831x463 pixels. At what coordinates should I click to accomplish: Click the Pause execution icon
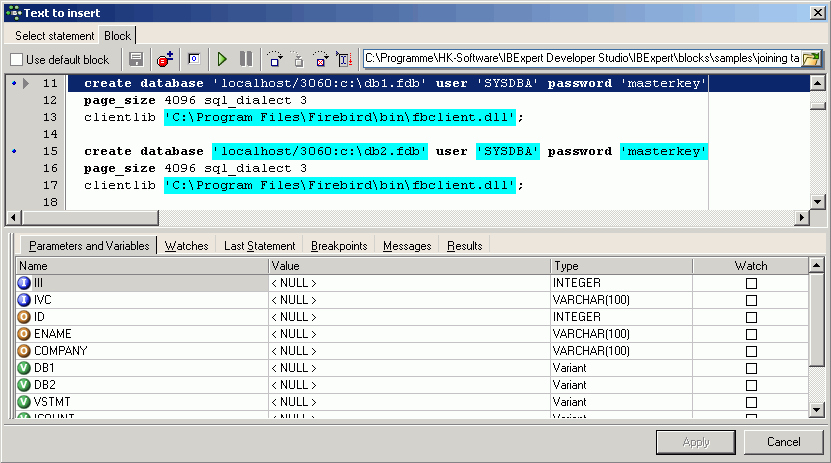click(246, 60)
